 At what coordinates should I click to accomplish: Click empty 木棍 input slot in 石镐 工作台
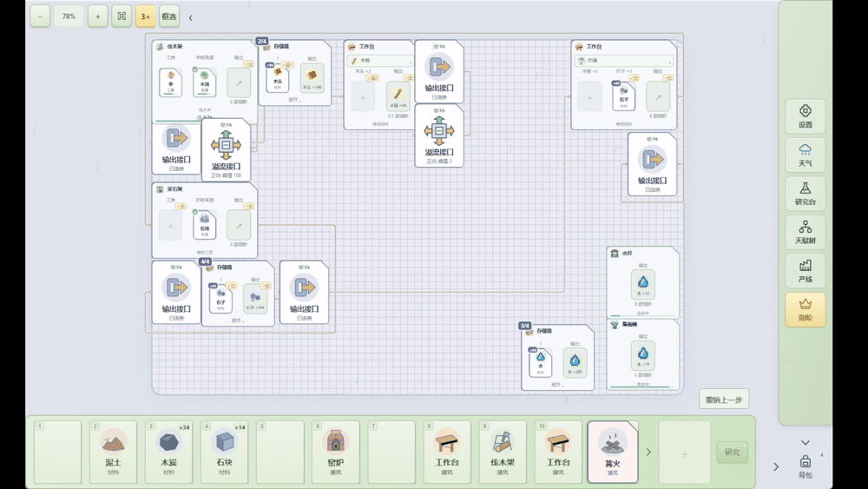click(x=589, y=97)
